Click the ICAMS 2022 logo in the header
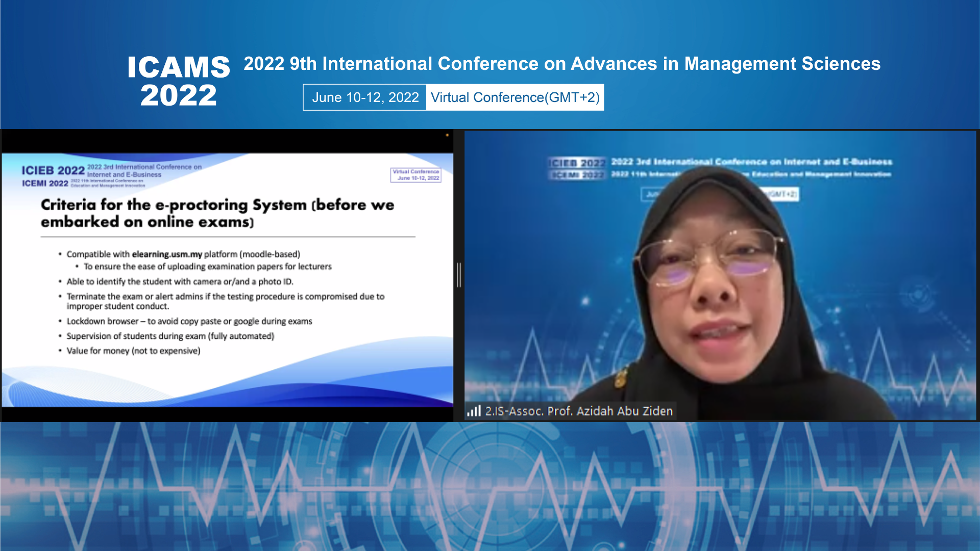Image resolution: width=980 pixels, height=551 pixels. point(180,80)
